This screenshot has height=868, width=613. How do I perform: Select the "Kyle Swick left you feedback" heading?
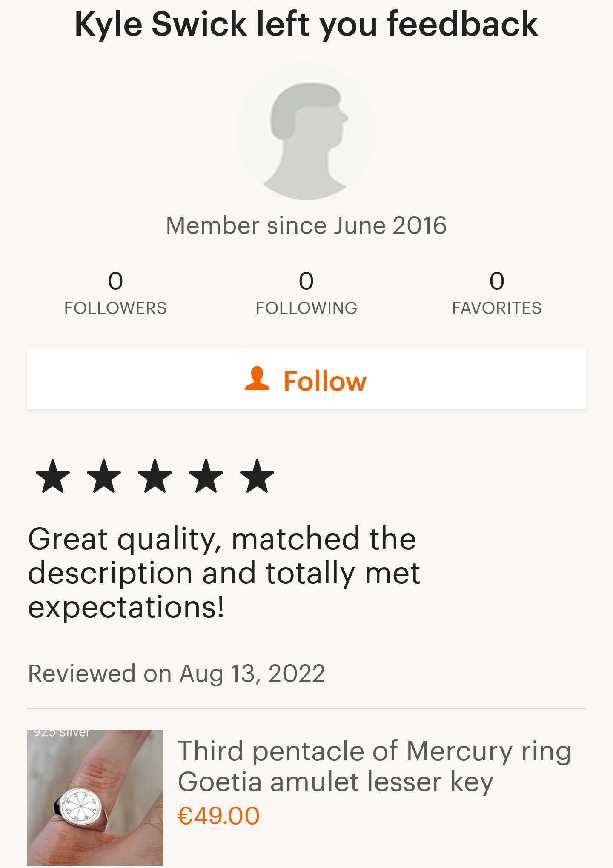(x=306, y=24)
